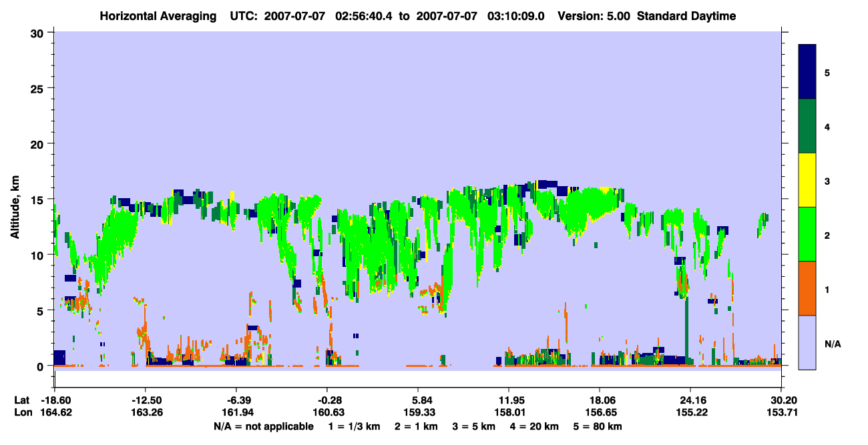The height and width of the screenshot is (445, 868).
Task: Click the '3 = 5 km' legend text
Action: coord(475,426)
